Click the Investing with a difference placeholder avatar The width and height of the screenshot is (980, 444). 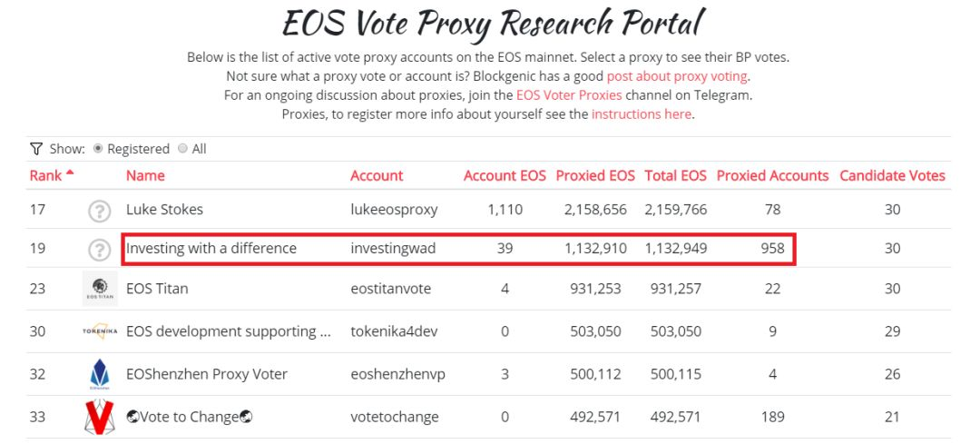pos(100,250)
